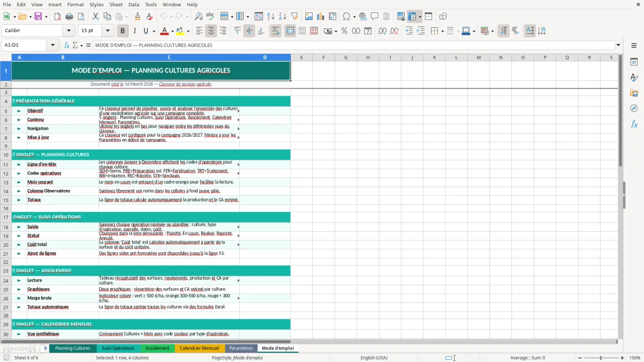Open the Sheet menu

[116, 4]
